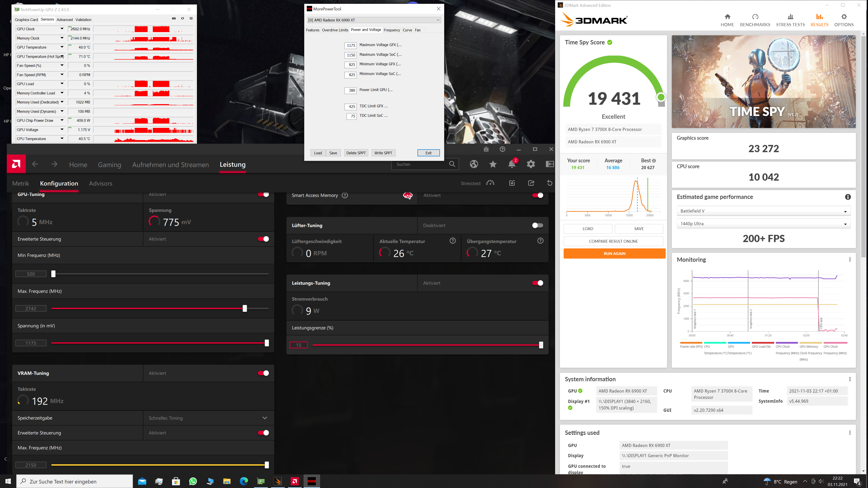Open the Battlefield V game dropdown
868x488 pixels.
pos(763,211)
